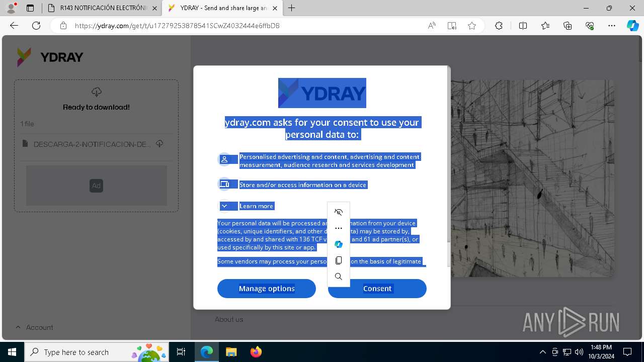Download the DESCARGA-2-NOTIFICACION file icon
The image size is (644, 362).
coord(159,144)
